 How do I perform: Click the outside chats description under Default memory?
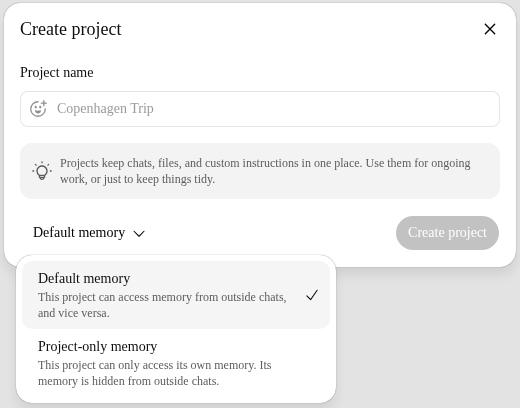(x=162, y=305)
